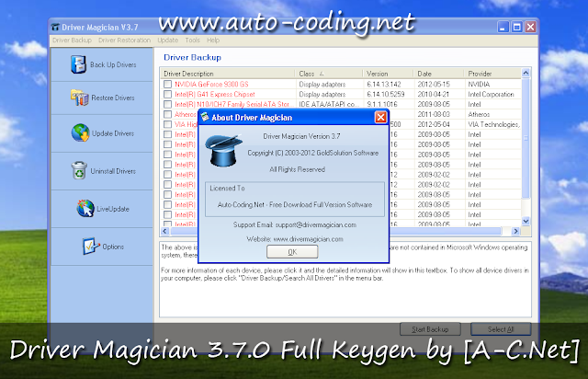Click the Back Up Drivers sidebar icon

(78, 64)
